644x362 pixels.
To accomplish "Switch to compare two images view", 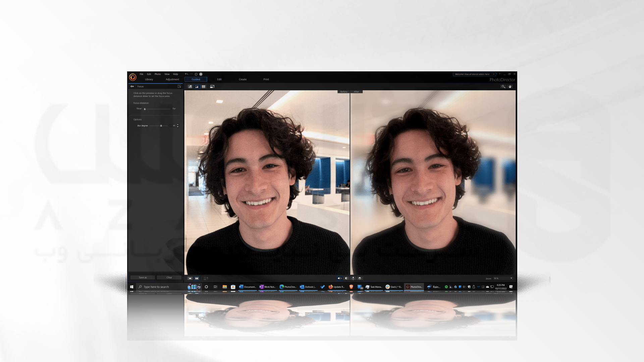I will (x=197, y=278).
